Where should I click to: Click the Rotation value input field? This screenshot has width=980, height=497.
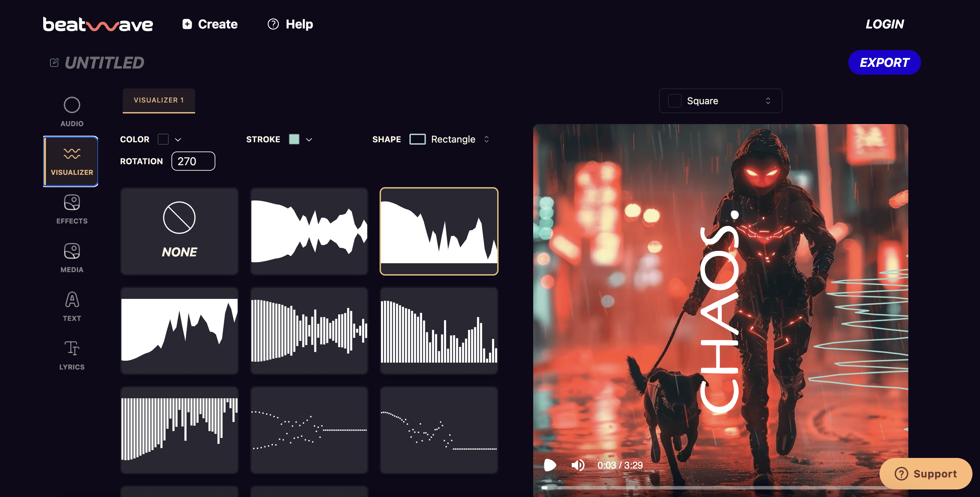click(x=193, y=161)
